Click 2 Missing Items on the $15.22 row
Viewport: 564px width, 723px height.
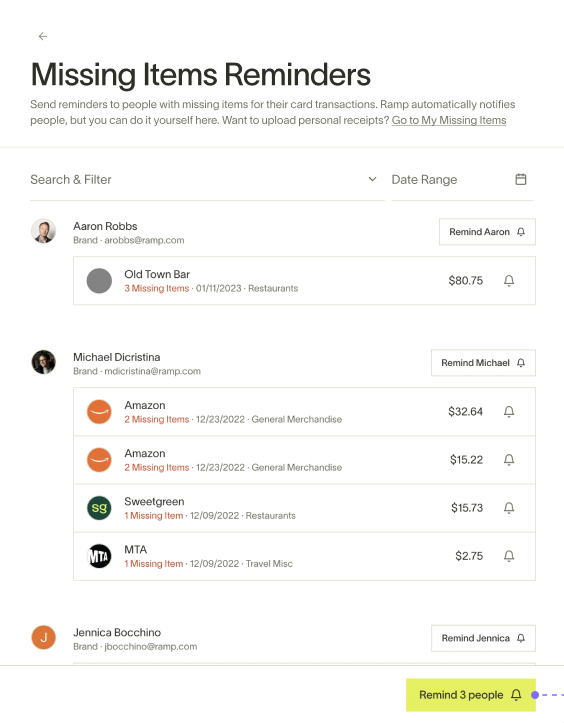pos(157,468)
